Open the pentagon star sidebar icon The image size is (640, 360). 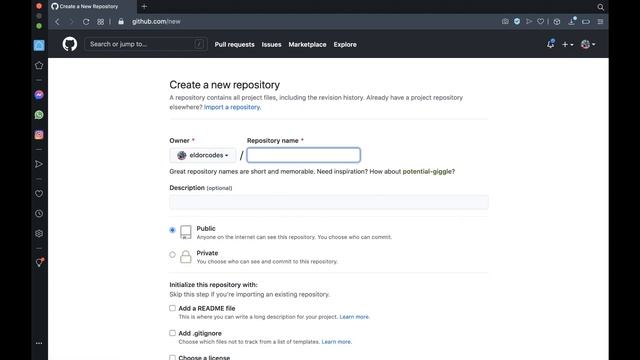(x=39, y=65)
